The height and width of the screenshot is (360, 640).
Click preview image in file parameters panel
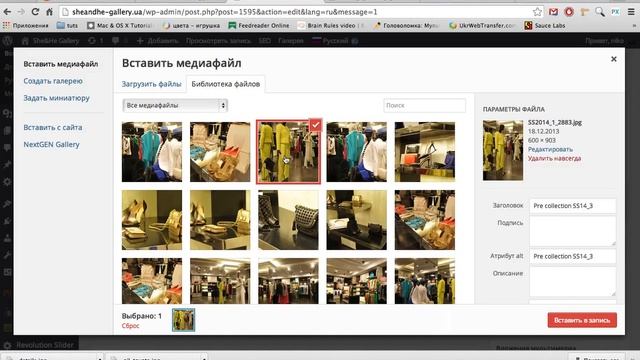[x=503, y=150]
